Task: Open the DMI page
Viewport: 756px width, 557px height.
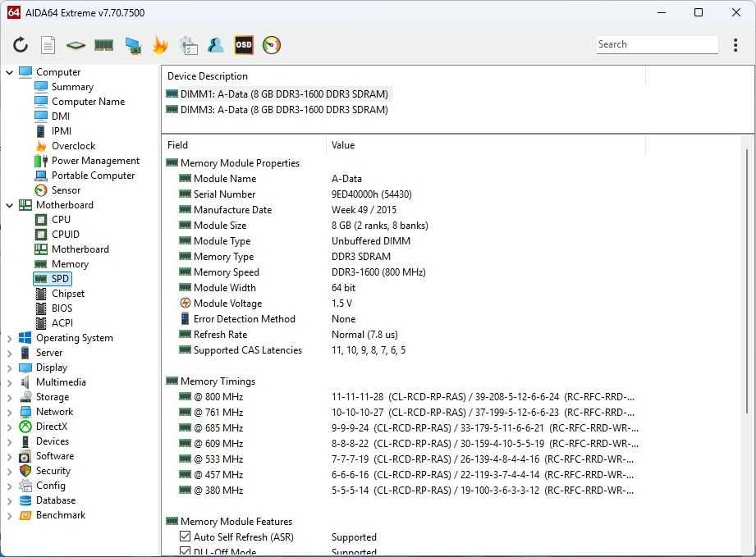Action: point(61,116)
